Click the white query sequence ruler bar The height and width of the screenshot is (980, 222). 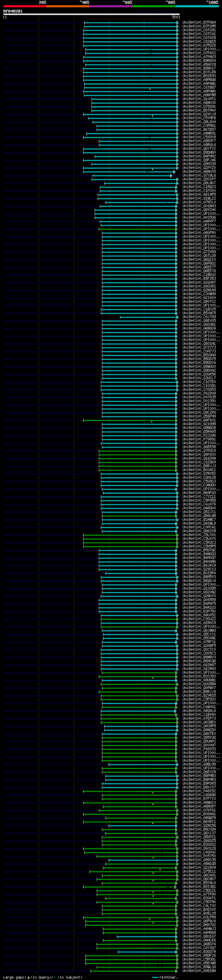92,15
